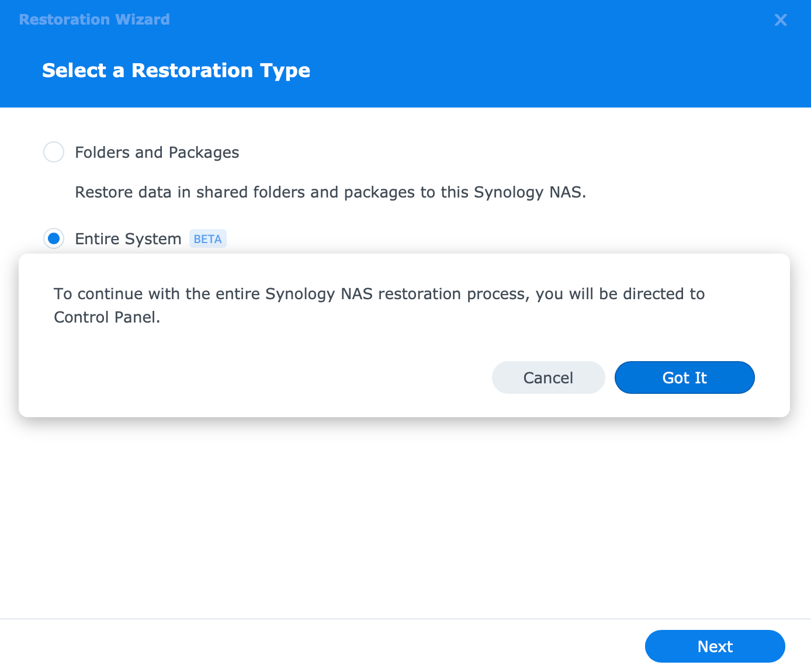This screenshot has width=811, height=672.
Task: Confirm redirection with the Got It button
Action: click(x=684, y=377)
